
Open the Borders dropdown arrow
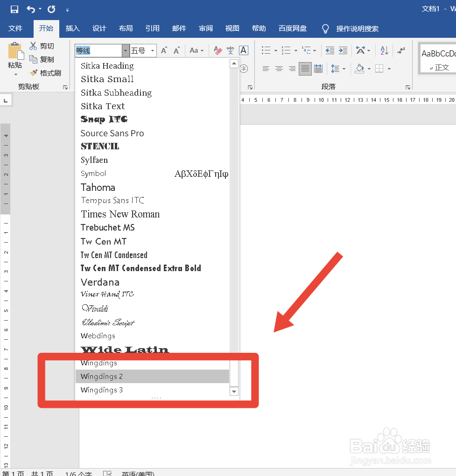[x=389, y=69]
